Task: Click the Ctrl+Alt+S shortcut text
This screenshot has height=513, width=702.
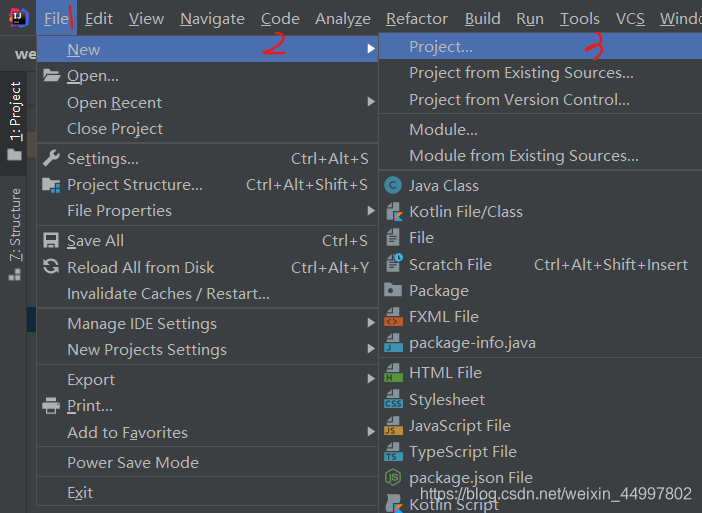Action: (x=330, y=158)
